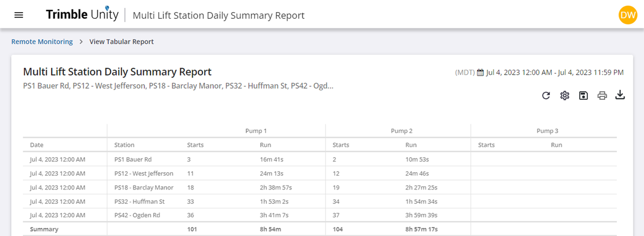Open the hamburger navigation menu

tap(19, 15)
